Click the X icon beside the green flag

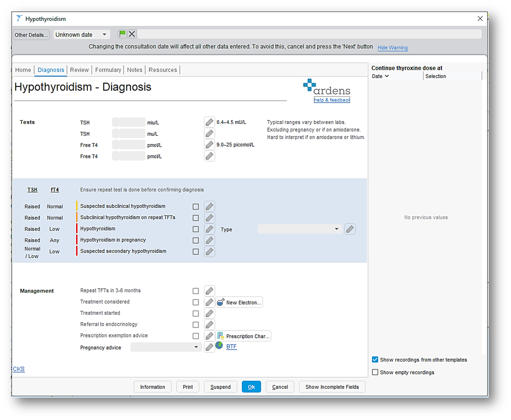[x=132, y=34]
